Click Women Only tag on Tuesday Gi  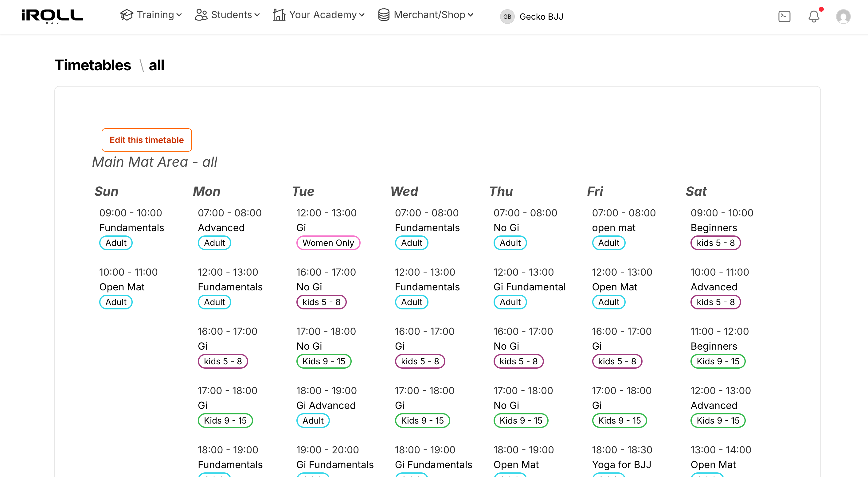328,243
